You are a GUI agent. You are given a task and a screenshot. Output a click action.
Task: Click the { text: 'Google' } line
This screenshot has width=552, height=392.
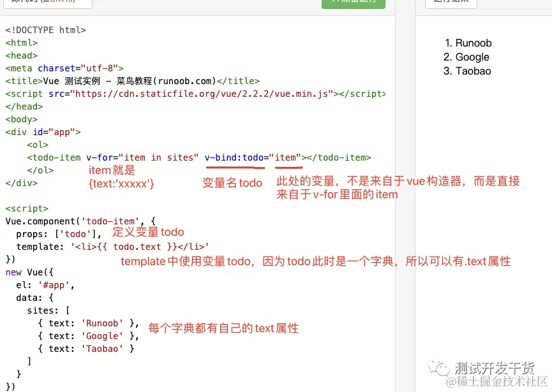tap(89, 336)
